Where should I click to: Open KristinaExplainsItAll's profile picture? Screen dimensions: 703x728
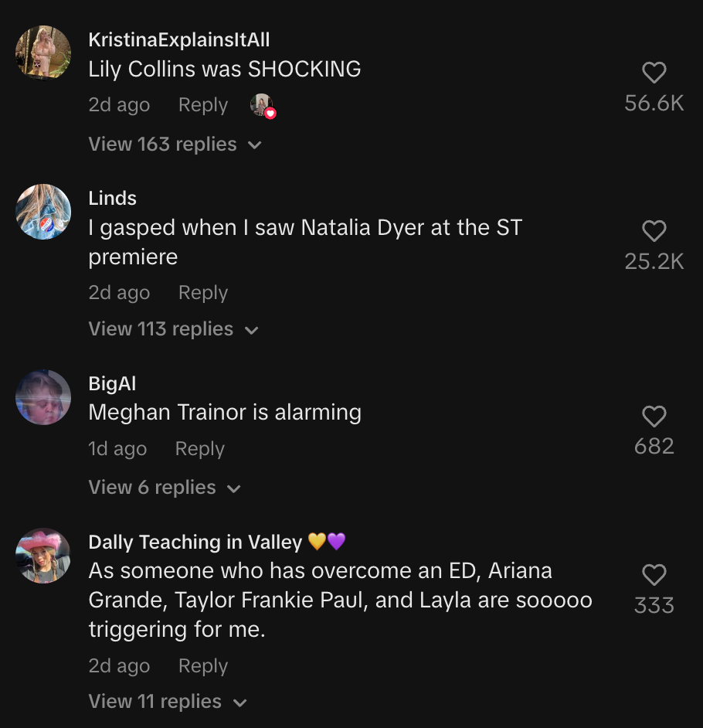tap(43, 53)
